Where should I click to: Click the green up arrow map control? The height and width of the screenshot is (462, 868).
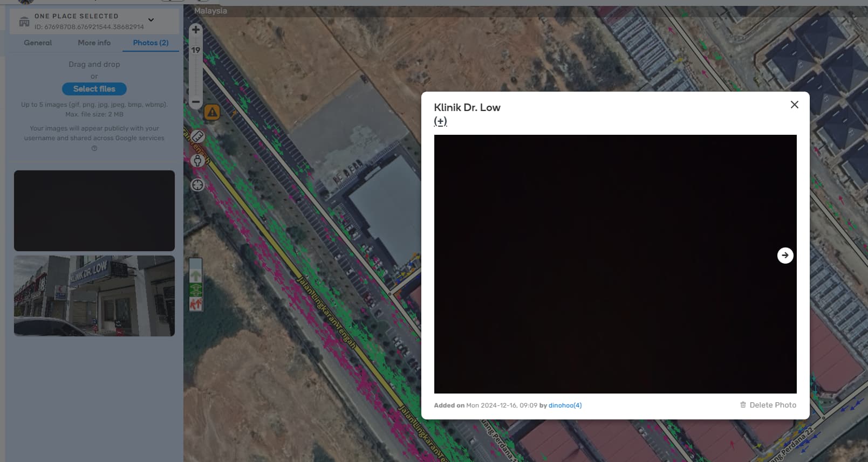pyautogui.click(x=196, y=276)
